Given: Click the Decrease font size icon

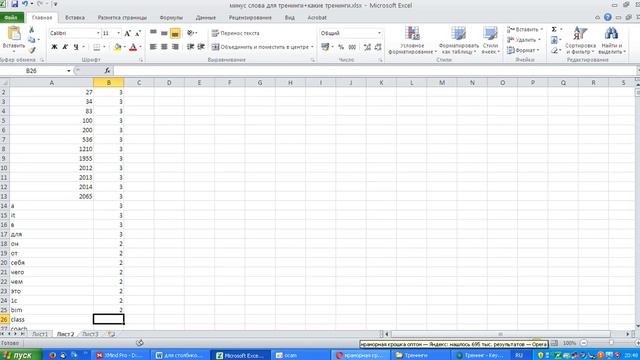Looking at the screenshot, I should pyautogui.click(x=138, y=33).
